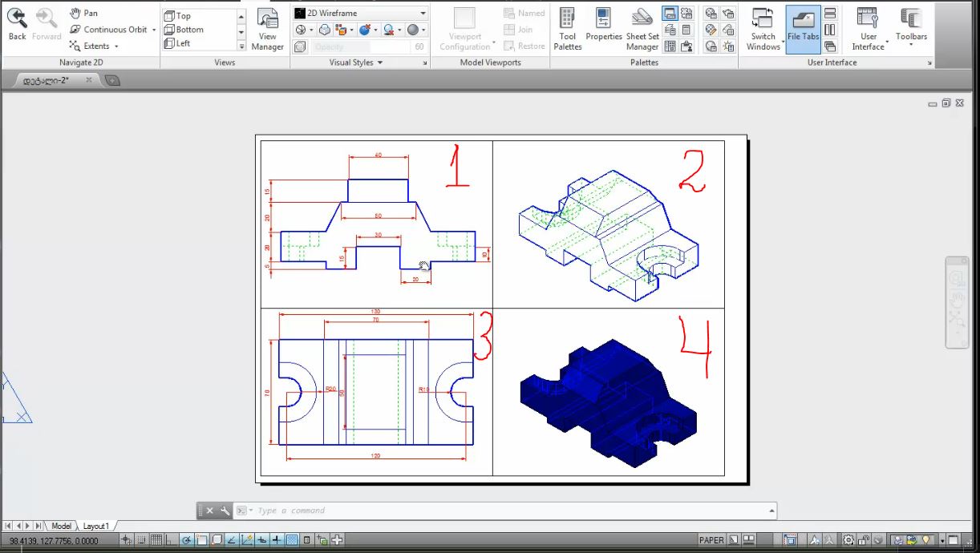This screenshot has width=980, height=553.
Task: Click the Top view button
Action: click(178, 14)
